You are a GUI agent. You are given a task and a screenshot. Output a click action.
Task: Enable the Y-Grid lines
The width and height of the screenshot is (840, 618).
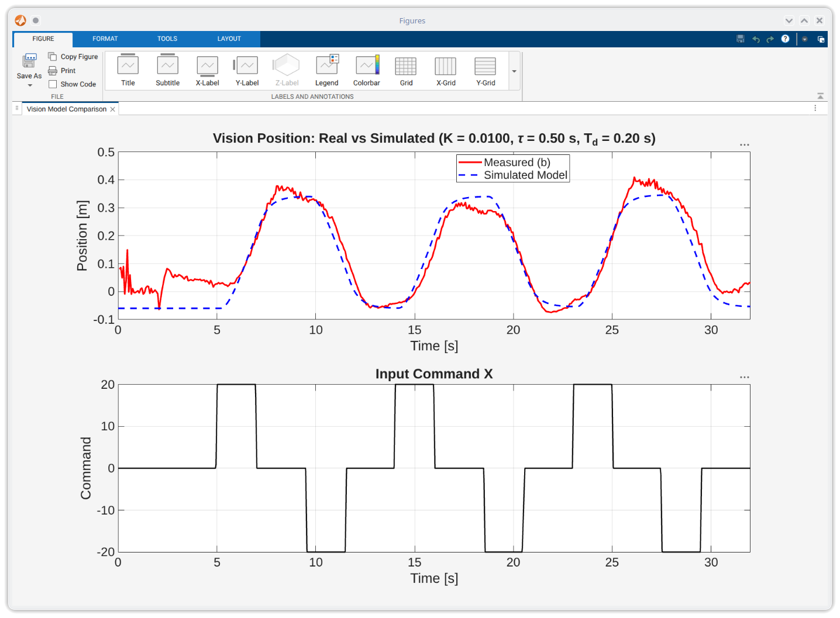(x=486, y=70)
